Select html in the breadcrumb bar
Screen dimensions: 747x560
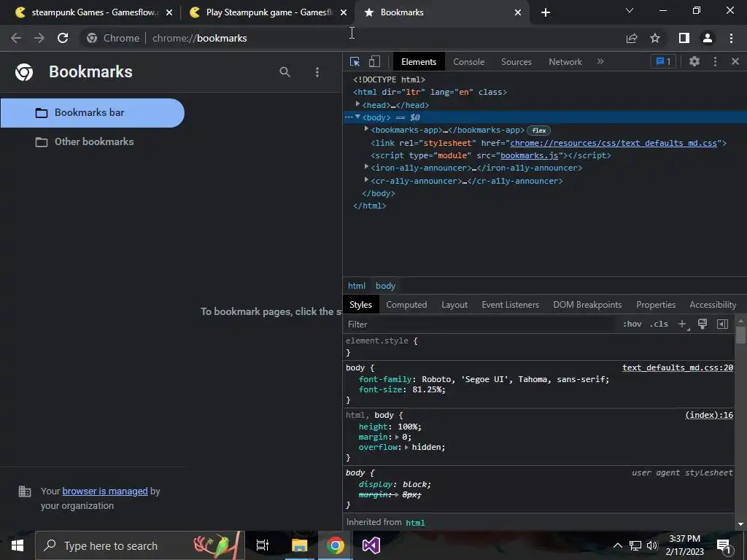[356, 286]
